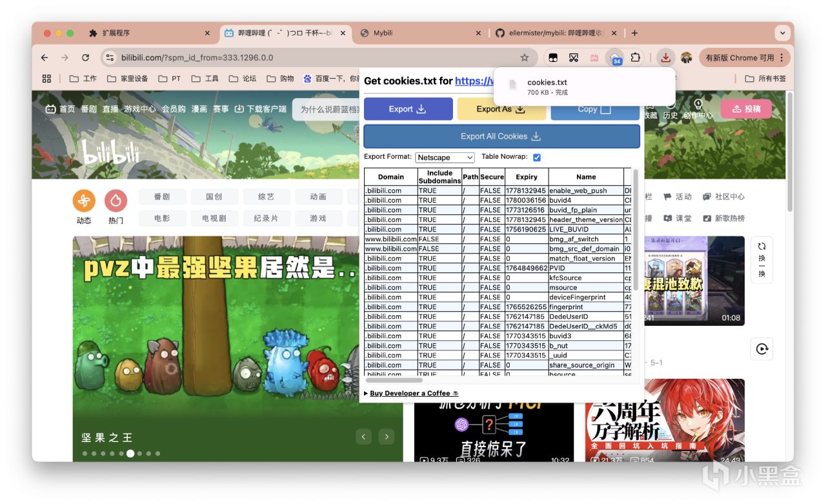Go to next carousel slide
826x504 pixels.
387,437
